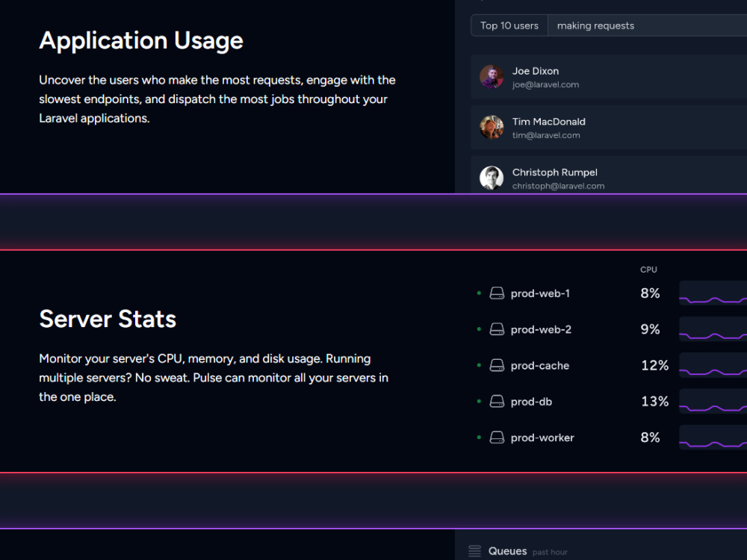Click the prod-cache CPU sparkline chart
Screen dimensions: 747x560
pyautogui.click(x=713, y=366)
